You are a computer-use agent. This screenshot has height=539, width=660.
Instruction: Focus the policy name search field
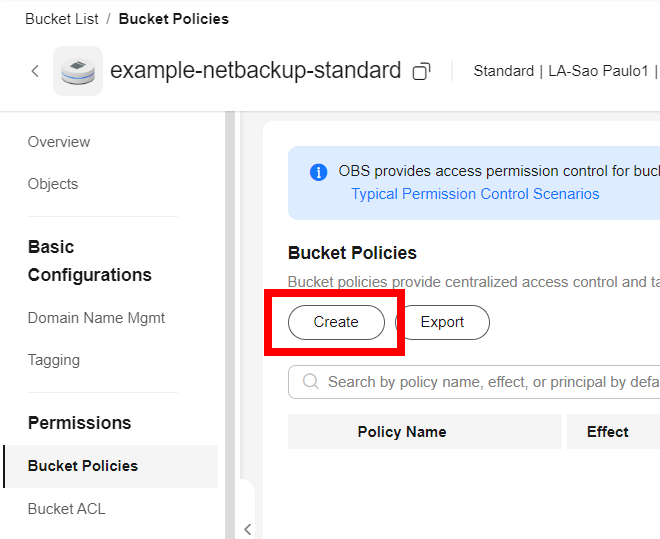[x=490, y=382]
